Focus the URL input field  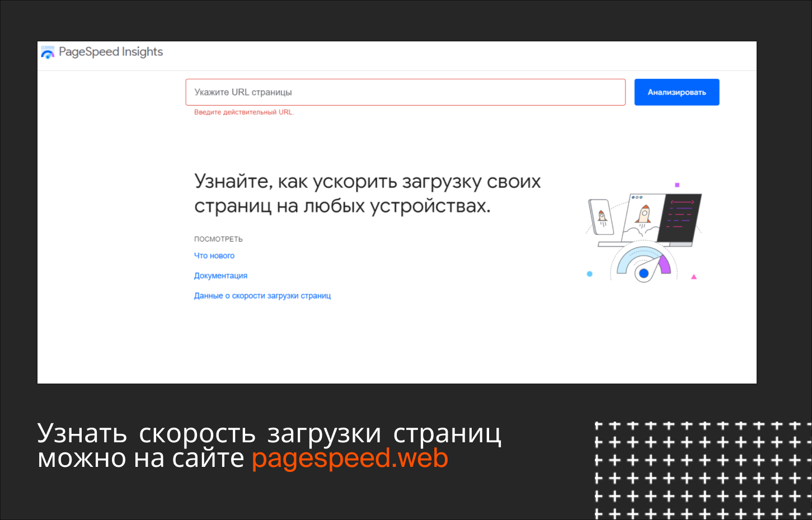coord(405,92)
